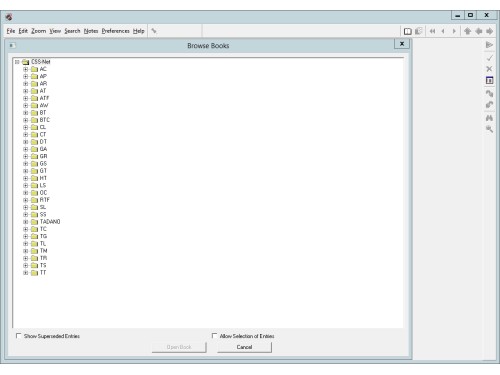Click the X cancel icon in sidebar
500x375 pixels.
tap(489, 69)
